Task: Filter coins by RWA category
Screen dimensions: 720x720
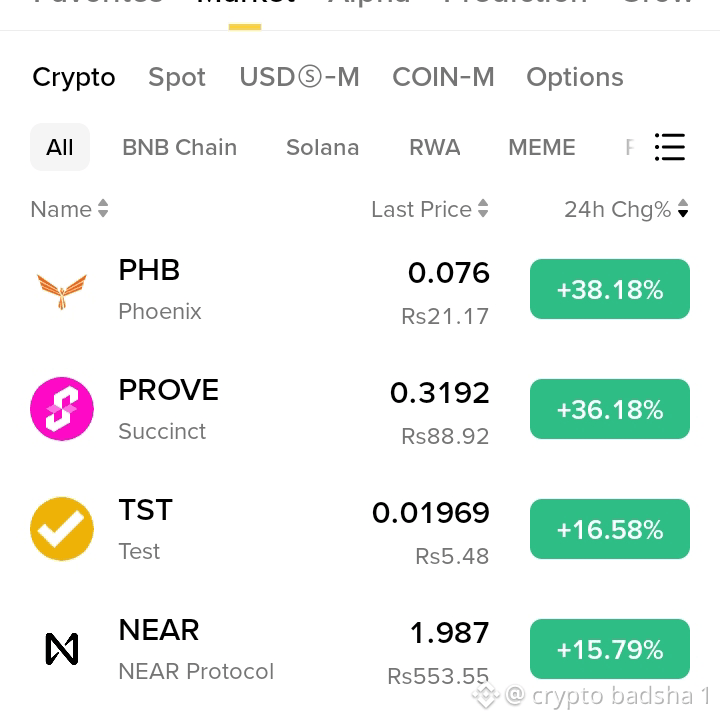Action: tap(434, 147)
